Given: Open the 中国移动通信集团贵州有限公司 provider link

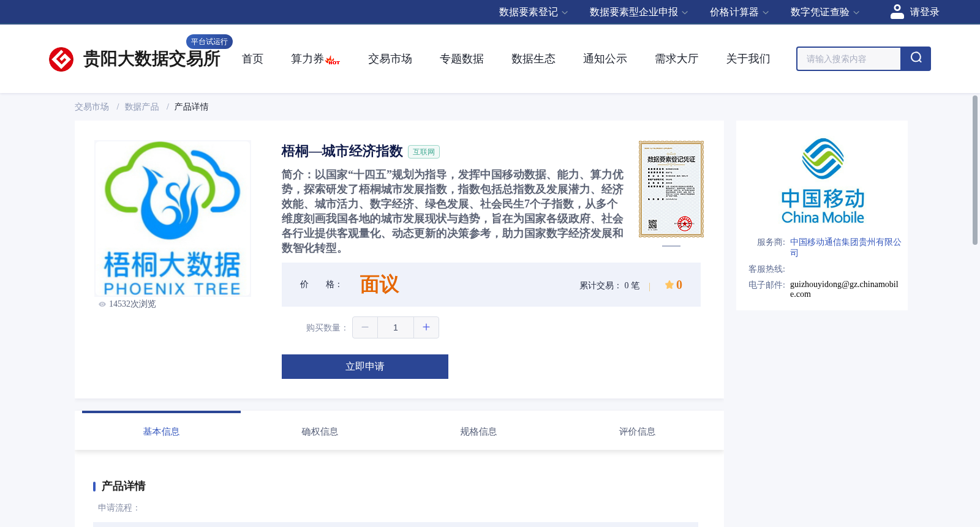Looking at the screenshot, I should tap(845, 247).
